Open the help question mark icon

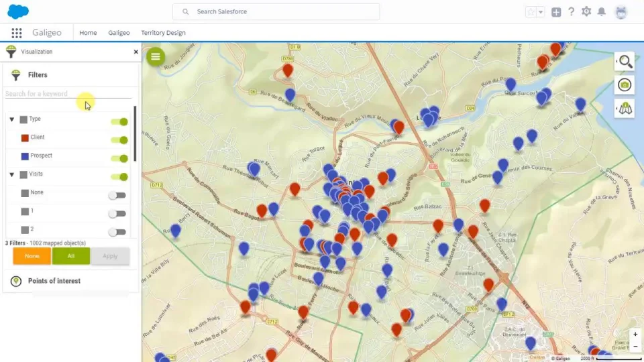572,12
